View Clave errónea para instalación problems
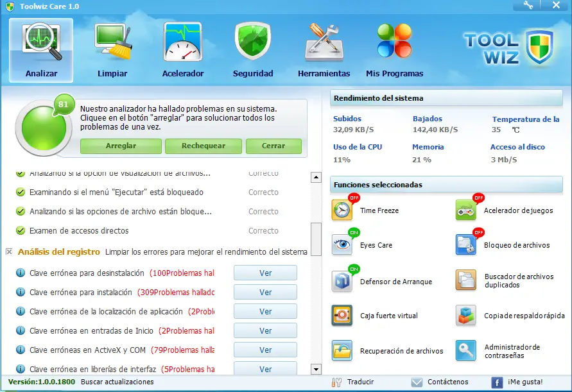Image resolution: width=572 pixels, height=392 pixels. (265, 292)
